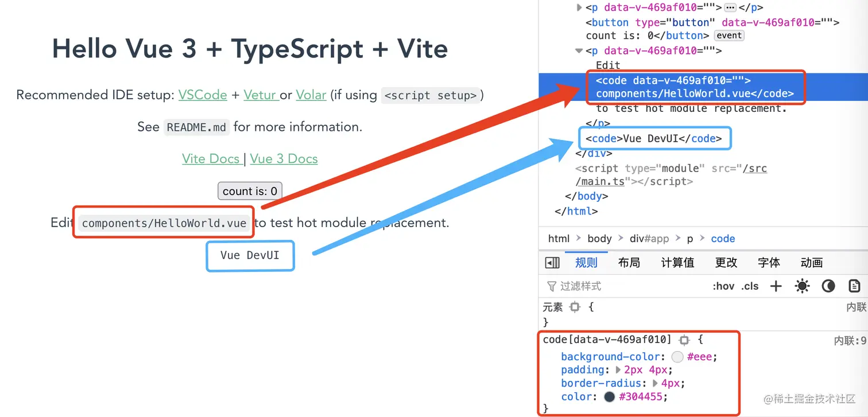868x417 pixels.
Task: Toggle the :hov pseudo-class panel
Action: pos(723,286)
